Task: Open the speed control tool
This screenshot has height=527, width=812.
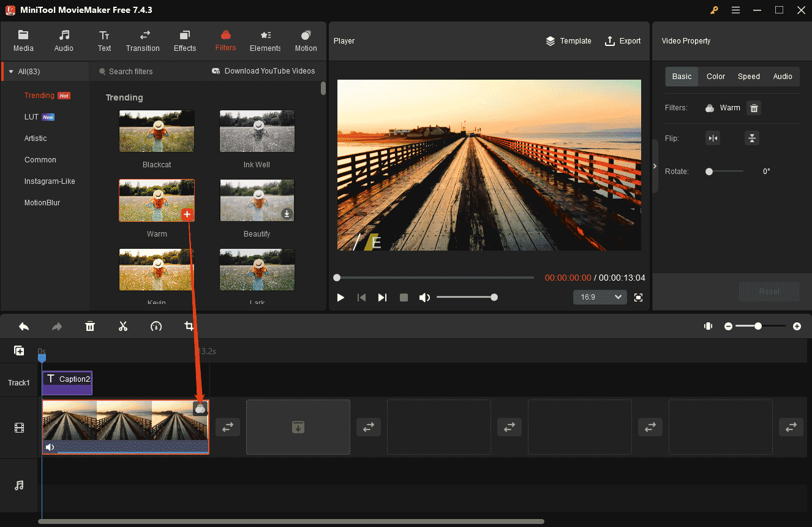Action: pos(156,326)
